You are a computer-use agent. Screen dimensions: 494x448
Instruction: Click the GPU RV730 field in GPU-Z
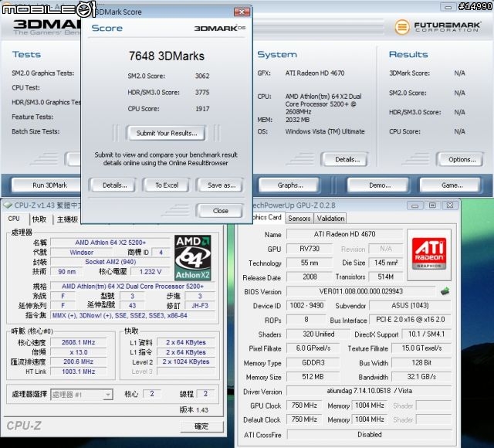point(309,249)
